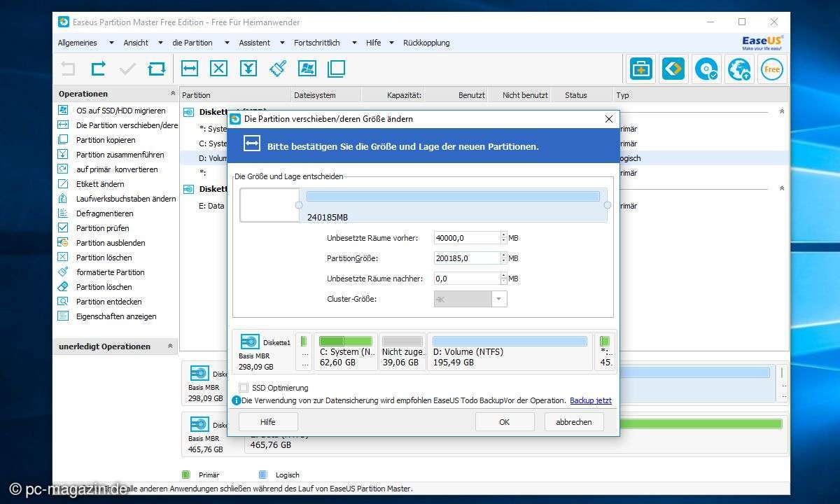Click auf primär konvertieren operation
The image size is (840, 504).
[x=116, y=169]
